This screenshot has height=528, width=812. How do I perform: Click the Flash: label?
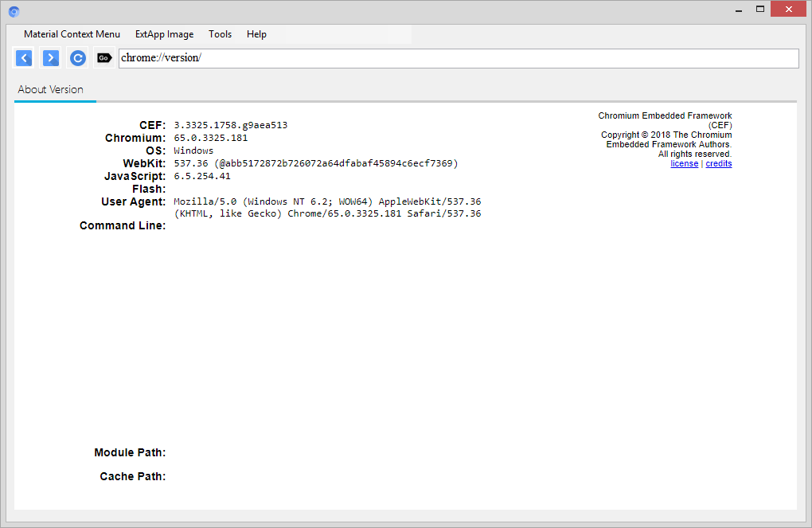tap(149, 189)
